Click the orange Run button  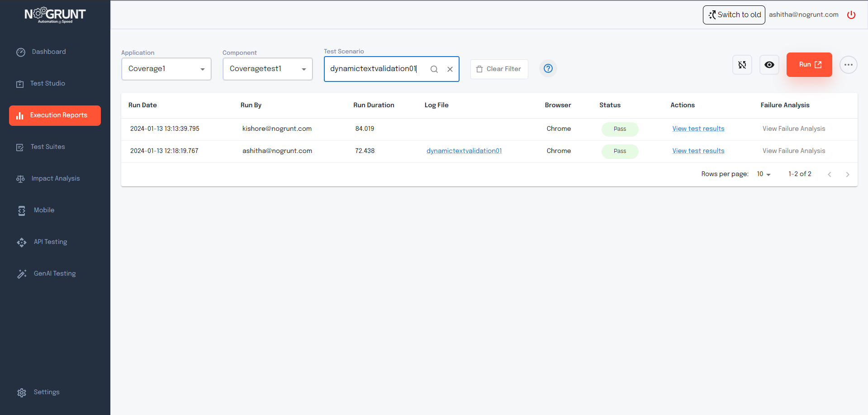(x=809, y=65)
